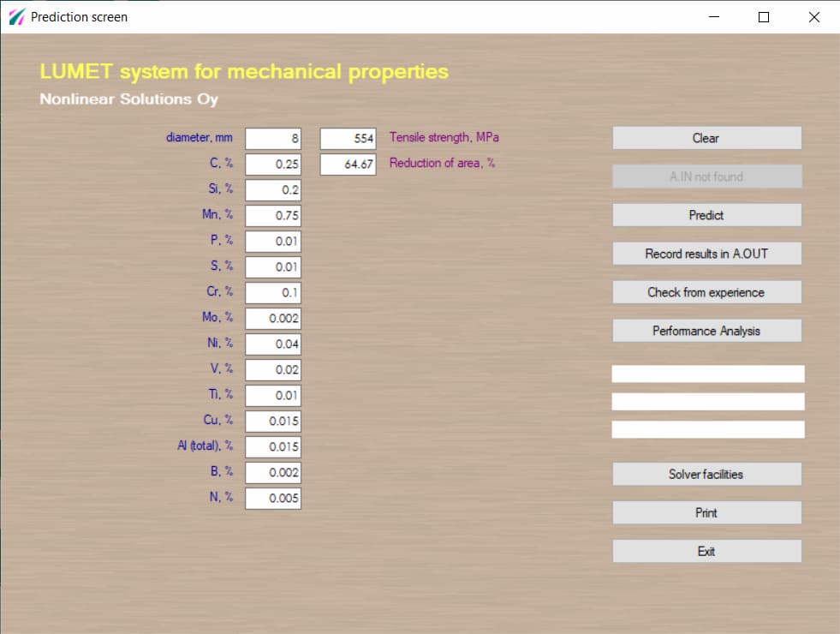The width and height of the screenshot is (840, 634).
Task: Select the Mn, % input box
Action: coord(273,215)
